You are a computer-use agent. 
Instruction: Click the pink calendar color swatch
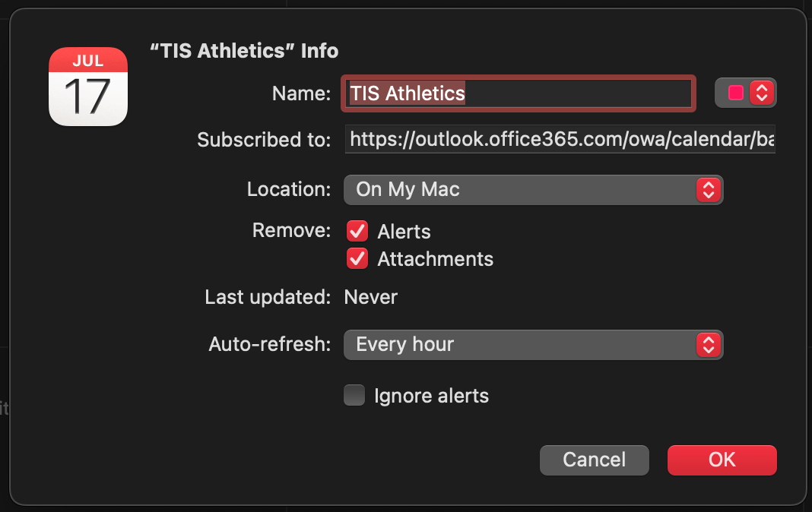(x=735, y=93)
